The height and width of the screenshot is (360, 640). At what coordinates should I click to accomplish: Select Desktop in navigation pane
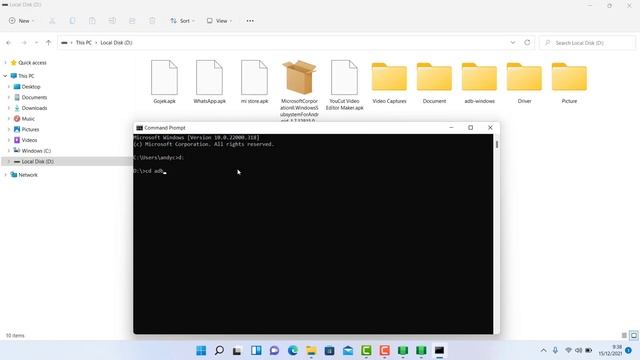pyautogui.click(x=31, y=87)
